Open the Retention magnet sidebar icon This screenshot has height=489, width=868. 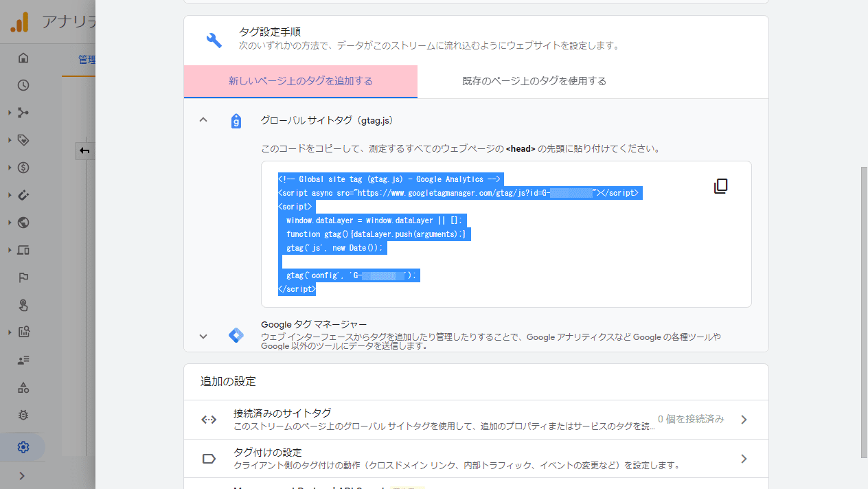click(x=23, y=195)
